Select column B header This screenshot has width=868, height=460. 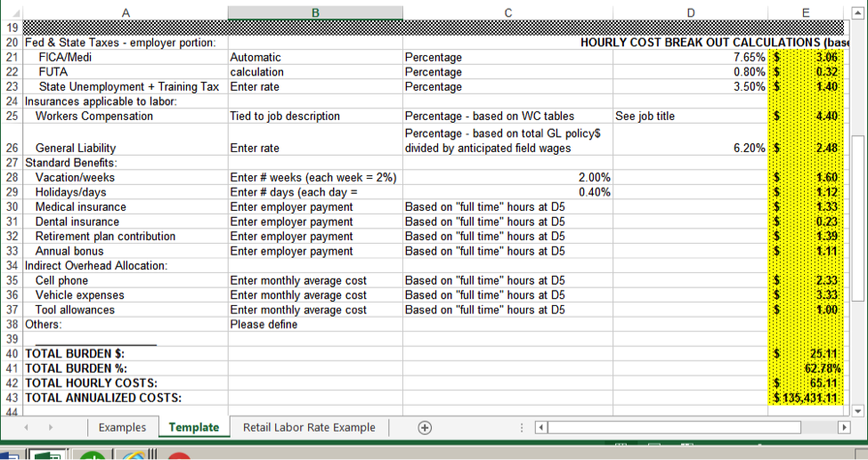(x=315, y=11)
